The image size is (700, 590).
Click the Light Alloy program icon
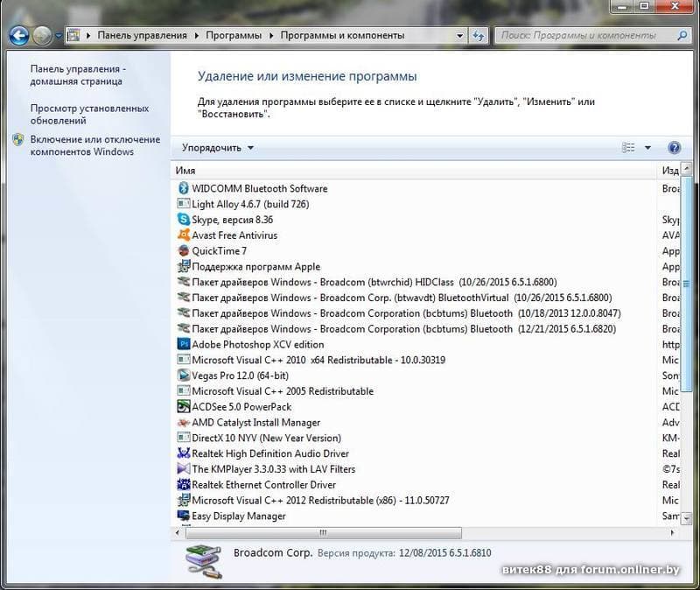click(184, 204)
